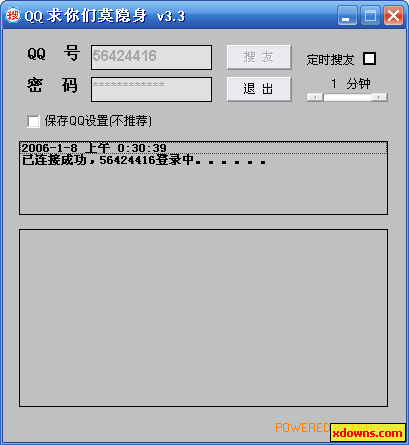Select the 2006-1-8 timestamp log line
Screen dimensions: 409x445
tap(203, 148)
